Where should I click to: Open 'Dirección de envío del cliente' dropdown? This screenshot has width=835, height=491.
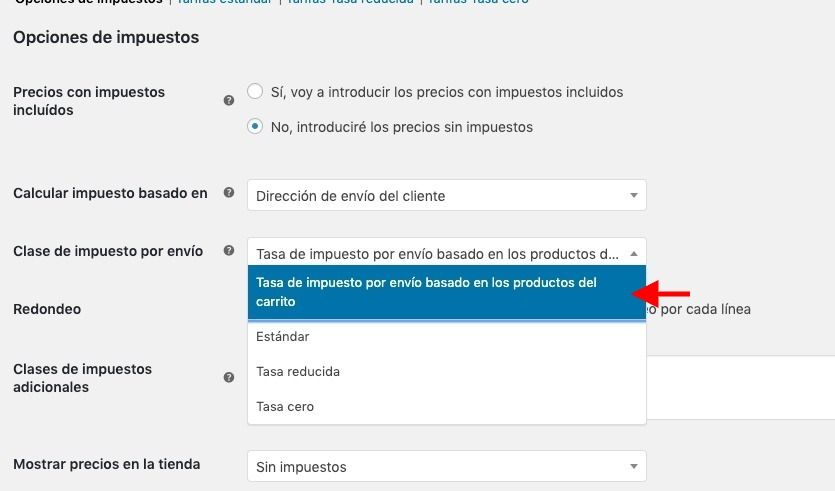tap(447, 195)
